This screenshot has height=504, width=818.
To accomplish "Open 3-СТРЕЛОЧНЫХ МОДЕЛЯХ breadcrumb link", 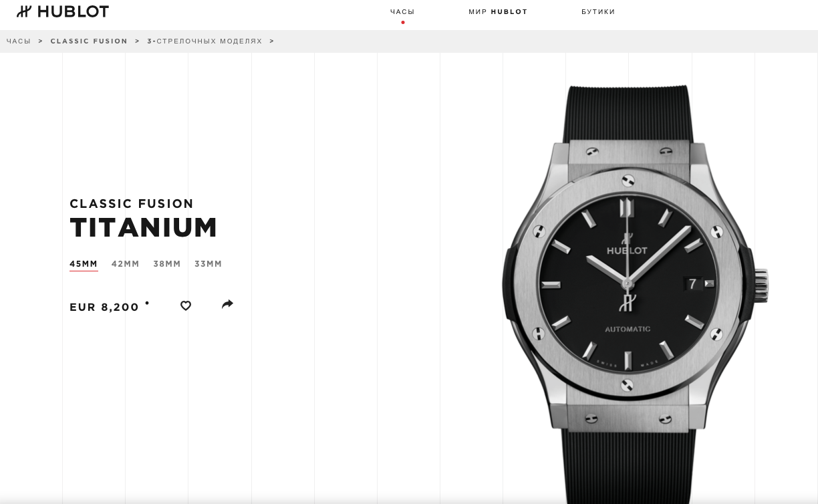I will coord(204,41).
